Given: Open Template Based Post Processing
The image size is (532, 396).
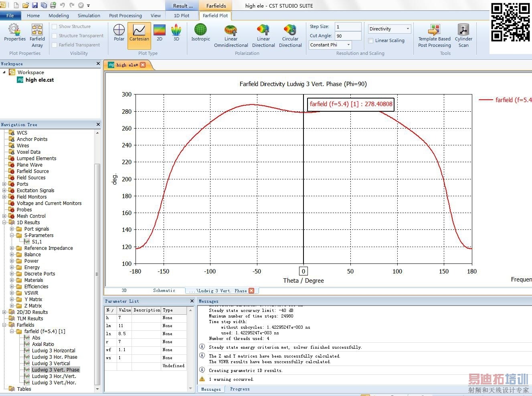Looking at the screenshot, I should [x=434, y=35].
